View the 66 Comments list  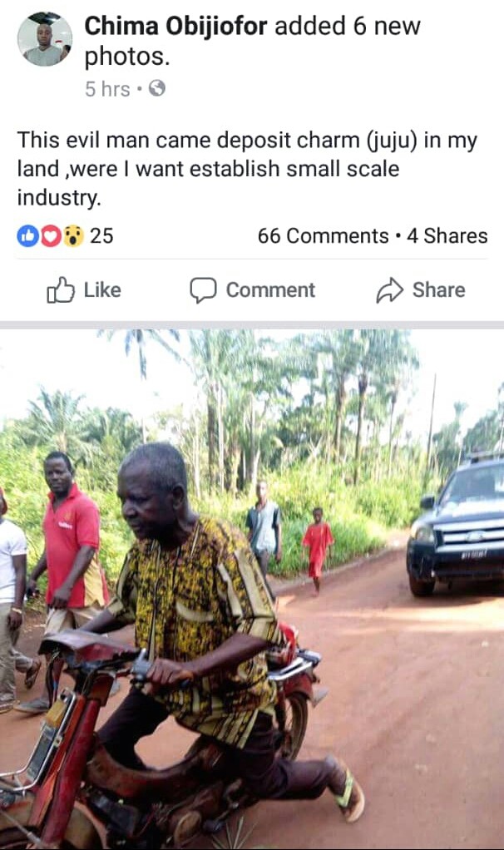323,236
